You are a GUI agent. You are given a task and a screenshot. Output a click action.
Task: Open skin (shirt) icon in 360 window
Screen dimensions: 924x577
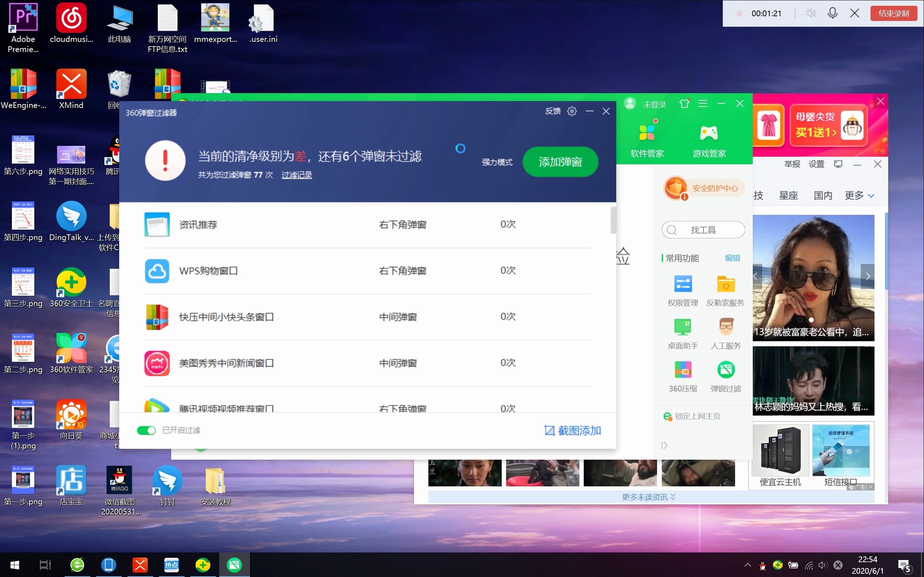[684, 103]
